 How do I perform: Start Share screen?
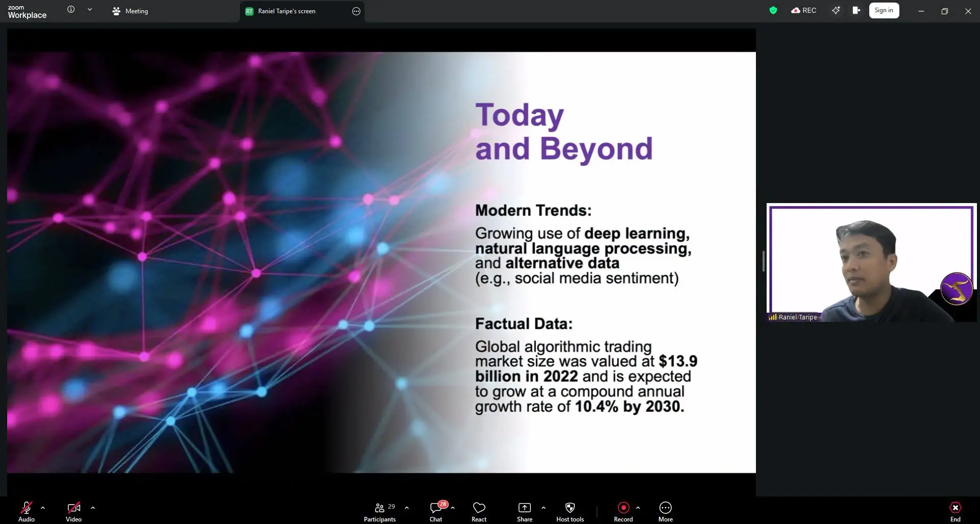(x=525, y=511)
